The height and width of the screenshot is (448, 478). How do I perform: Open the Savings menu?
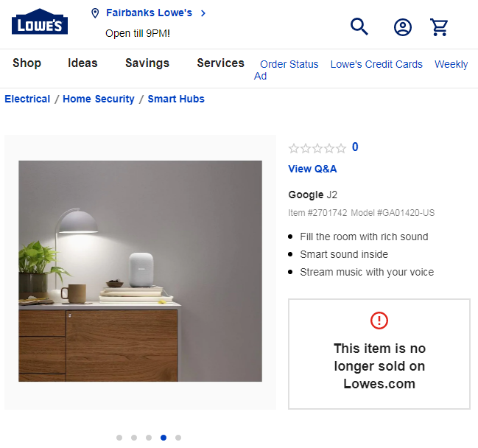(147, 63)
